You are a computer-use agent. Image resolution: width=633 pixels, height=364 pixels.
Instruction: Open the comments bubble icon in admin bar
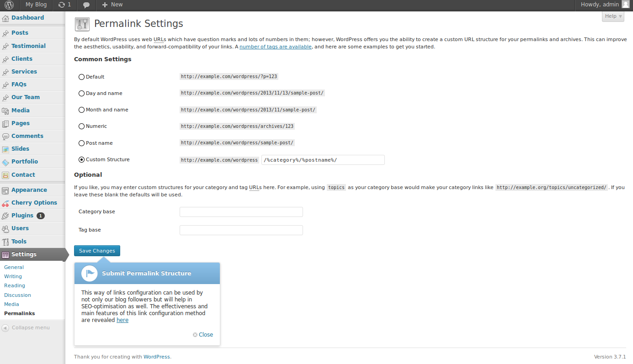[86, 5]
